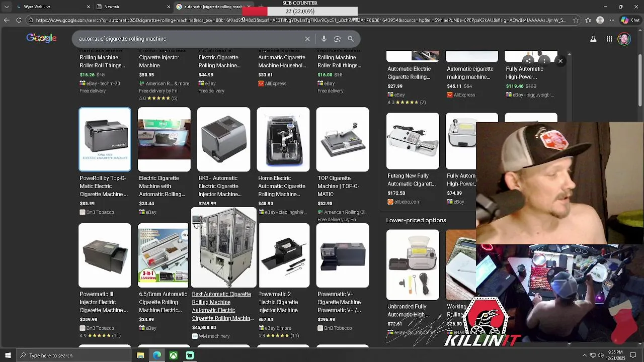The height and width of the screenshot is (362, 644).
Task: Open side panel Automatic cigarette making machine listing
Action: click(470, 73)
